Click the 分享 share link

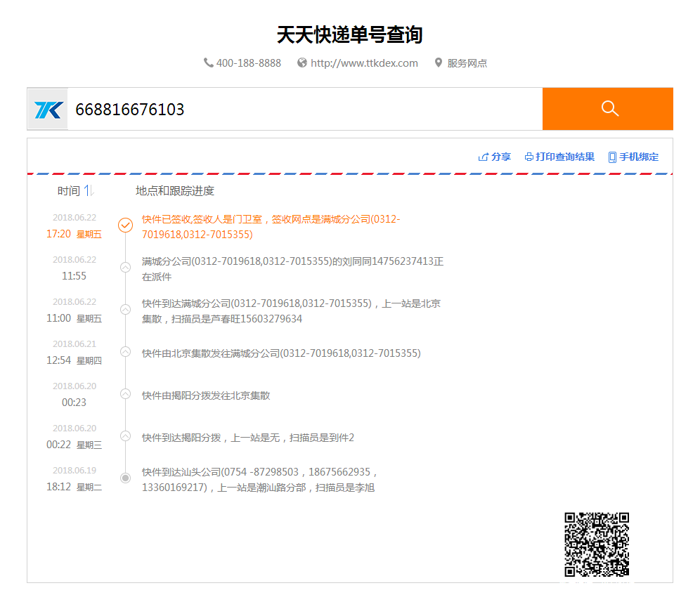[x=501, y=157]
